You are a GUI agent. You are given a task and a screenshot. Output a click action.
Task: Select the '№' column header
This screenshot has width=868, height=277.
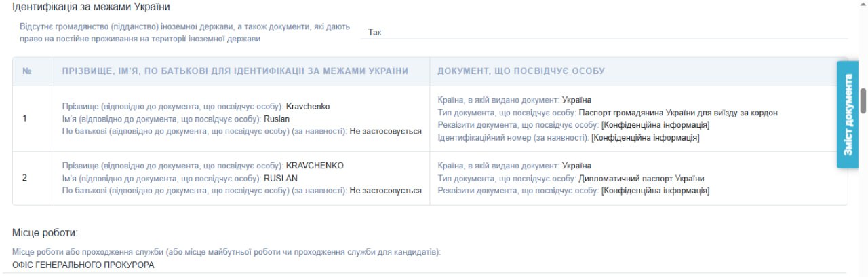tap(28, 71)
